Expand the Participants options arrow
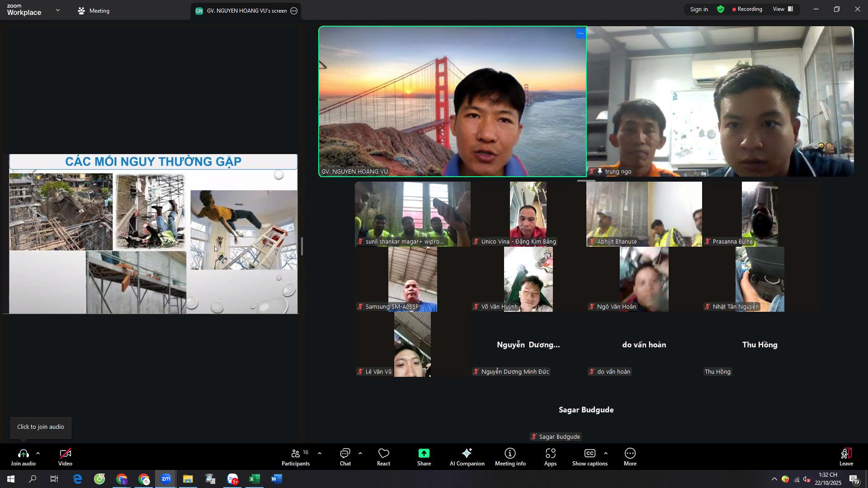Image resolution: width=868 pixels, height=488 pixels. pos(320,453)
